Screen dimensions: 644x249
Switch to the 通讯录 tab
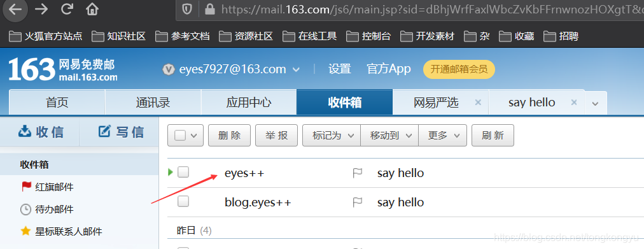[x=153, y=103]
